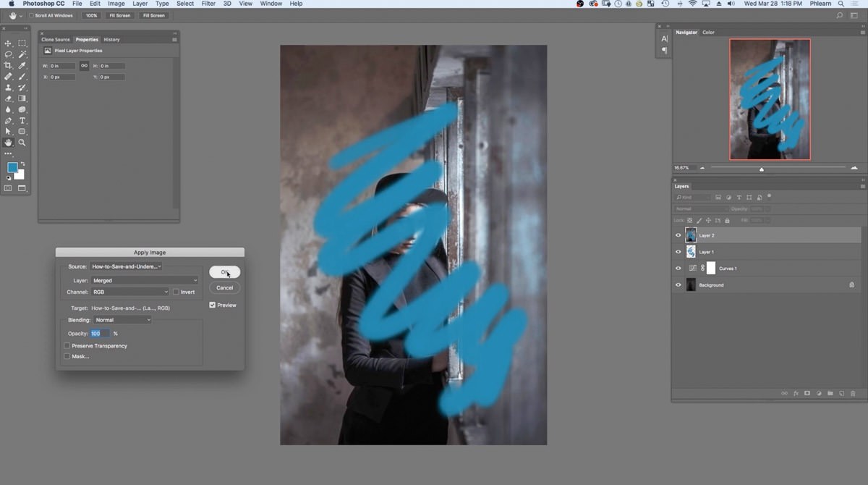Hide Layer 2 with its eye icon
Image resolution: width=868 pixels, height=485 pixels.
[x=678, y=235]
